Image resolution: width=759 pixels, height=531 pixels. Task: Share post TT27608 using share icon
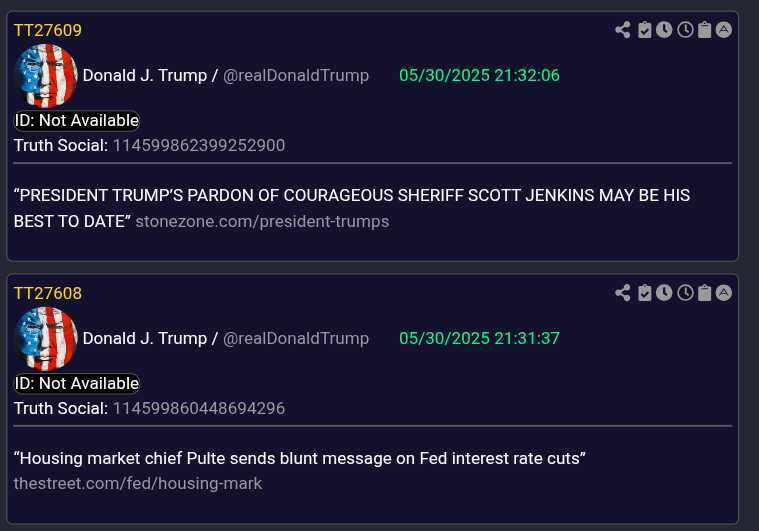(x=622, y=293)
